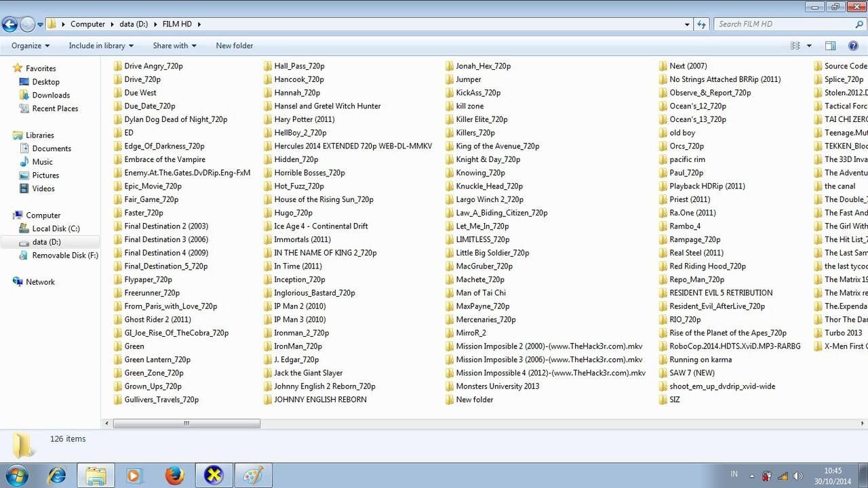Open the Organize menu
868x488 pixels.
click(31, 46)
